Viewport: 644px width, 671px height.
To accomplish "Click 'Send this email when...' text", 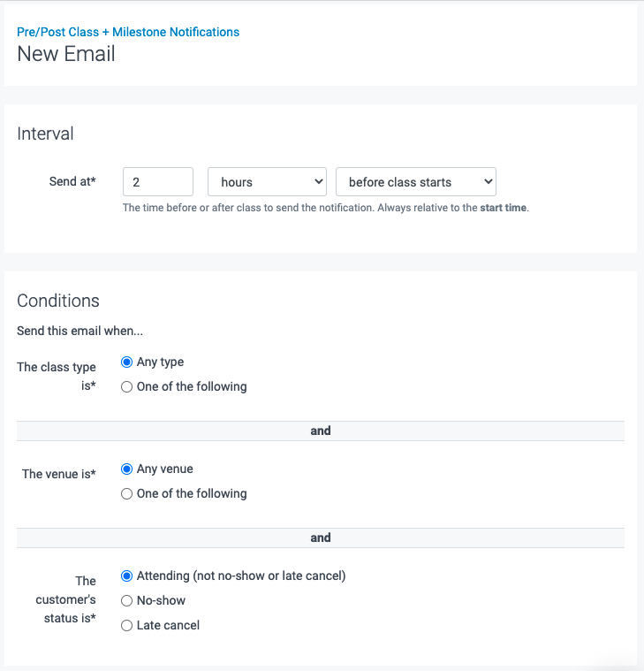I will [80, 331].
